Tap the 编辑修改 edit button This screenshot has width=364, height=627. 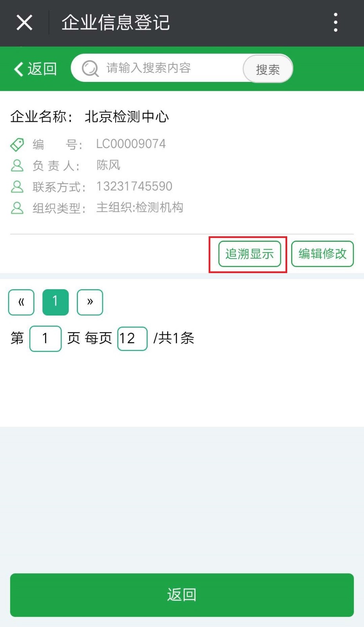click(x=322, y=254)
